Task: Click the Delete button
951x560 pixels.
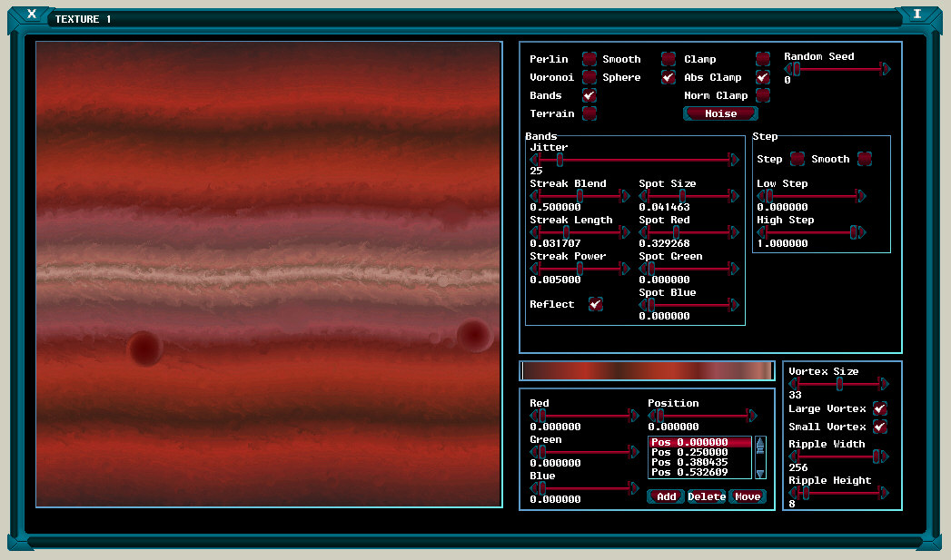Action: (x=706, y=496)
